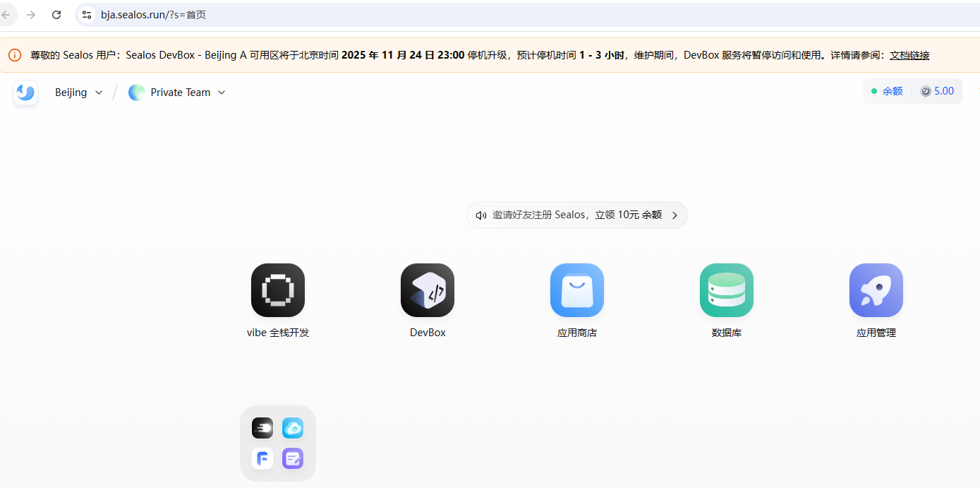Click the arrow on invite friends banner
980x488 pixels.
pos(674,215)
